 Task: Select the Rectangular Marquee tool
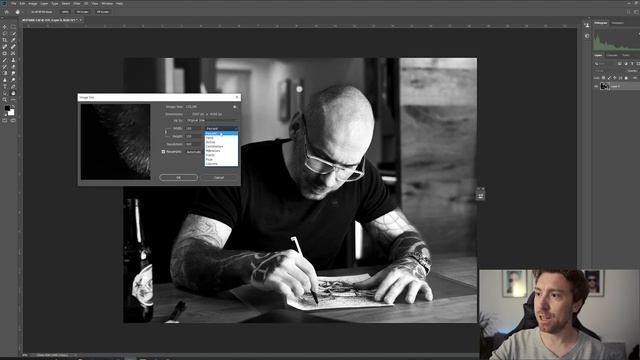coord(13,27)
